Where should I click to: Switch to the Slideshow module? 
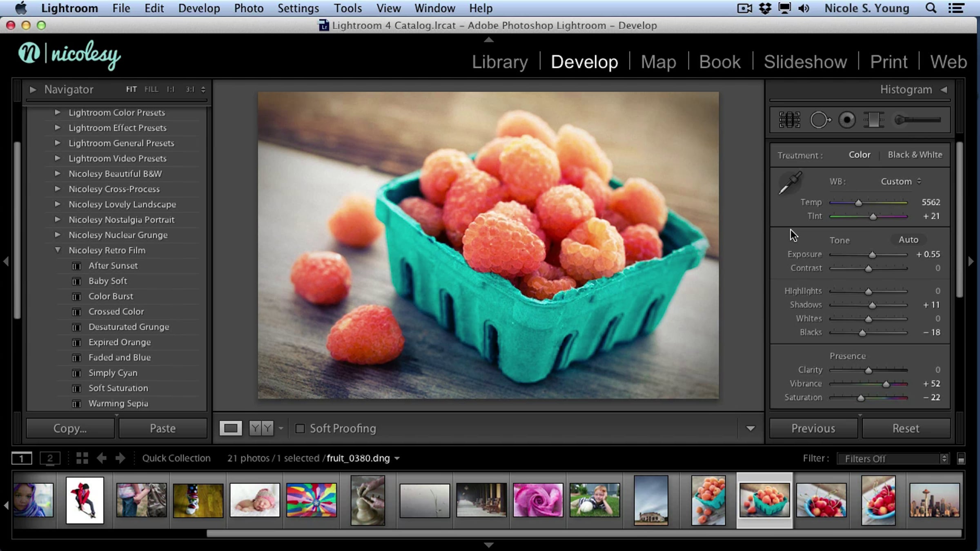coord(805,62)
